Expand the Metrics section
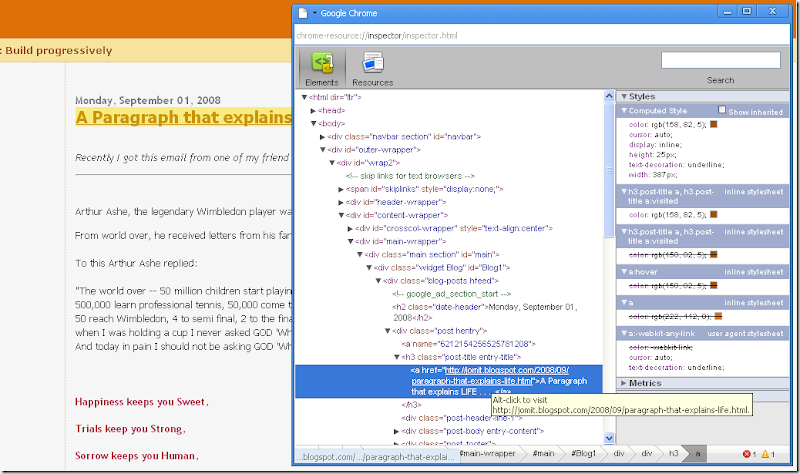The width and height of the screenshot is (800, 474). (625, 383)
